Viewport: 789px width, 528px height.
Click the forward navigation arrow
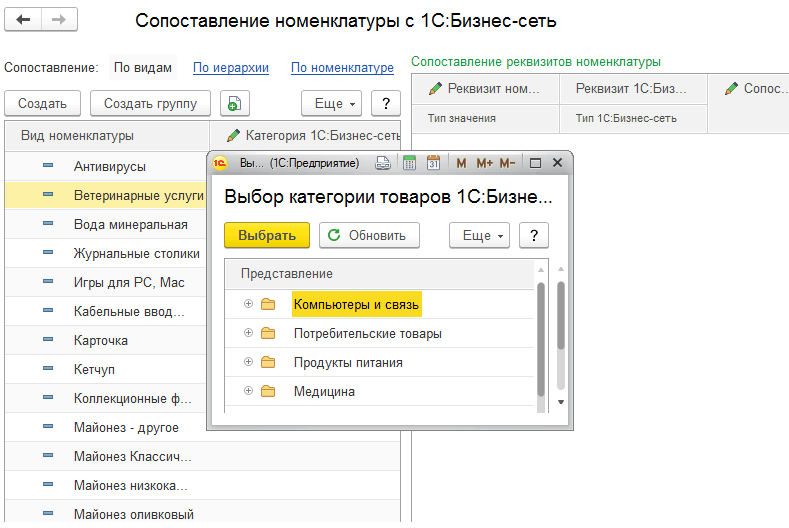[x=59, y=21]
